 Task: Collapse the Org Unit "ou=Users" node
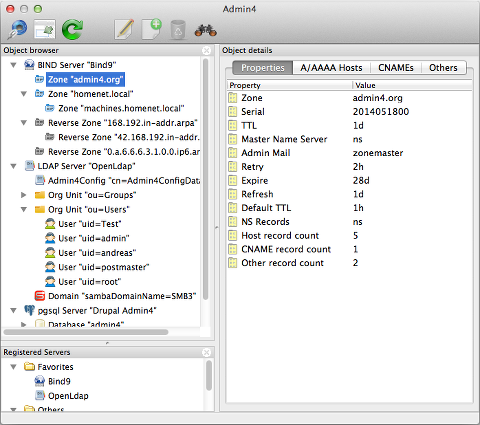click(x=24, y=210)
